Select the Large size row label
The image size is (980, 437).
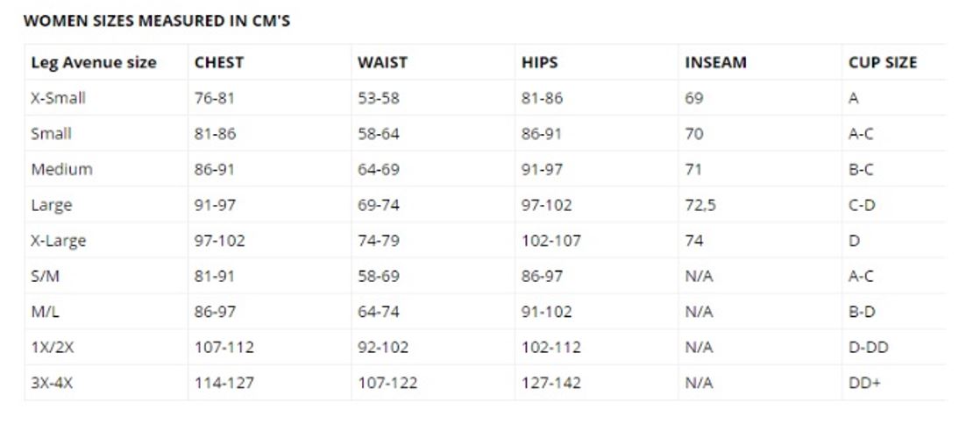pyautogui.click(x=52, y=206)
